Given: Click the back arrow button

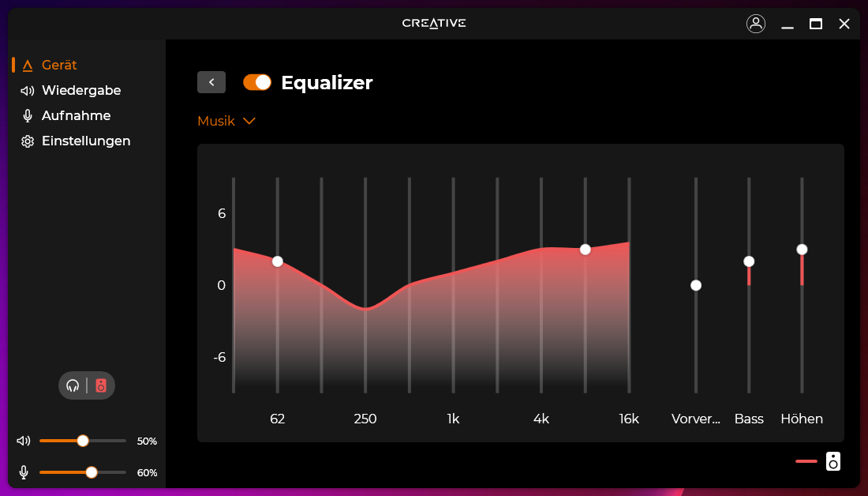Looking at the screenshot, I should [211, 82].
